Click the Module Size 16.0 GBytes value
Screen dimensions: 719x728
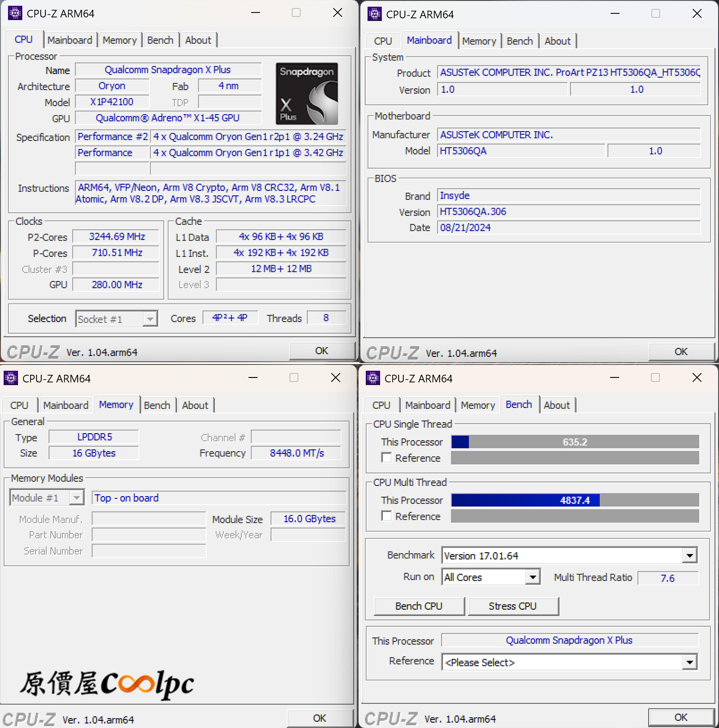(309, 519)
